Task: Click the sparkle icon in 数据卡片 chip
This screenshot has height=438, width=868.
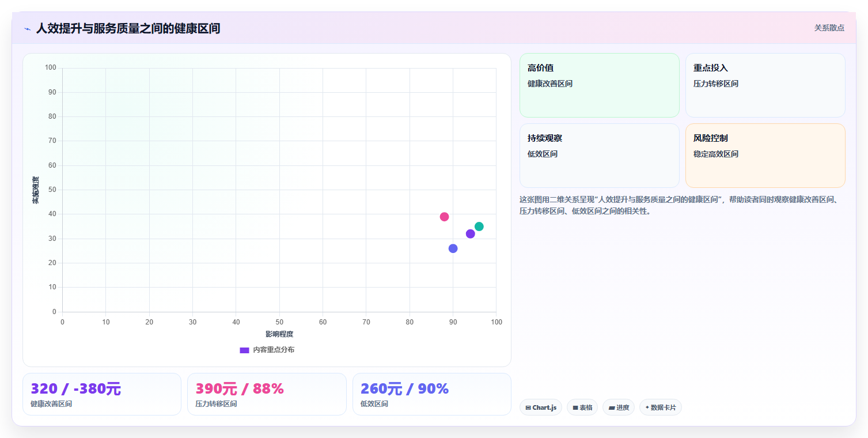Action: click(x=647, y=407)
